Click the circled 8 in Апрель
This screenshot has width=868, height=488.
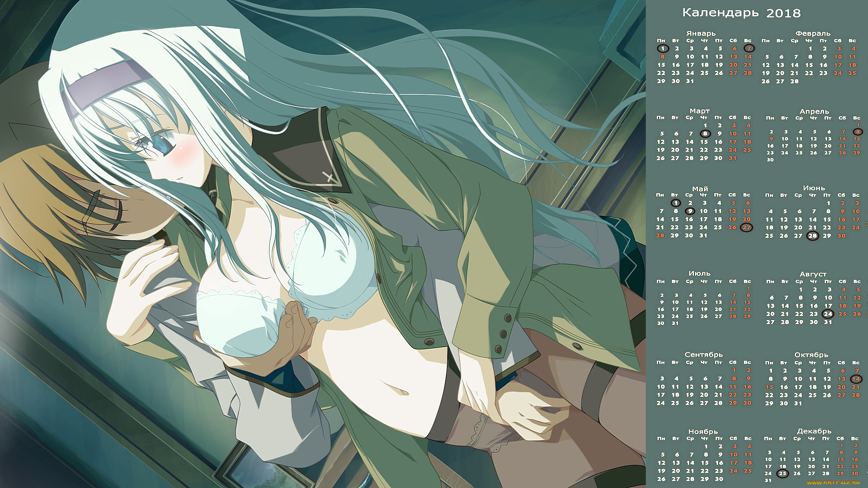coord(858,131)
